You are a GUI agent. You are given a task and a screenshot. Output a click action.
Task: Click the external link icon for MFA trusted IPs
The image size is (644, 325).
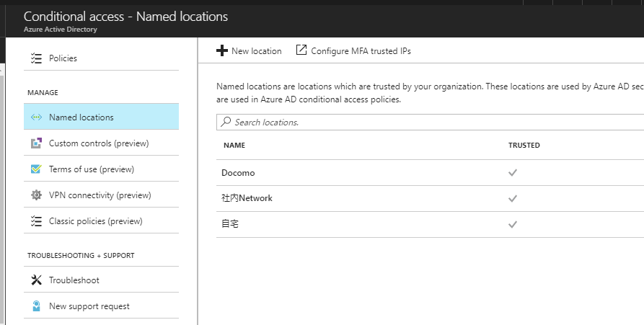point(301,50)
